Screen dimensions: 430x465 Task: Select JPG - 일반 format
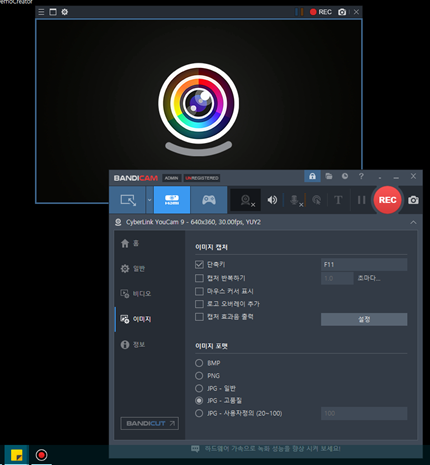[199, 388]
